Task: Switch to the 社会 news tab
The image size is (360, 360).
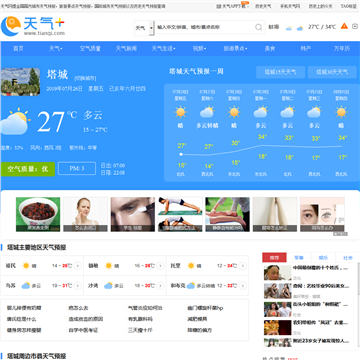Action: pyautogui.click(x=348, y=258)
